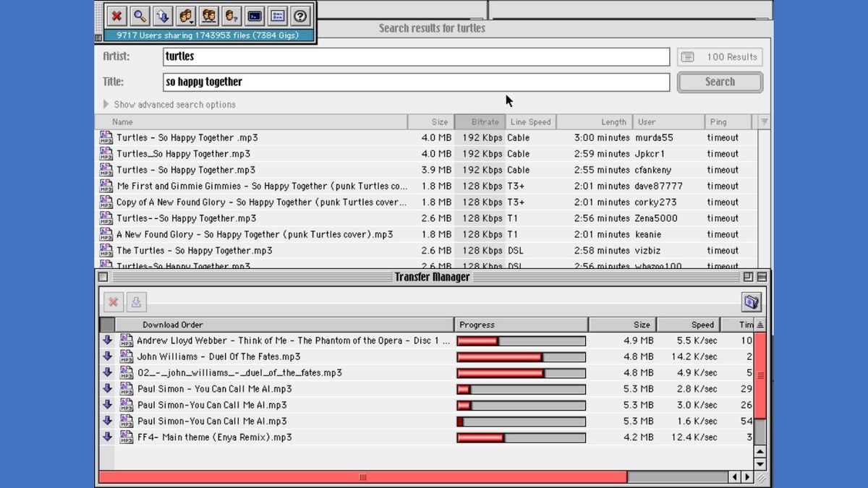868x488 pixels.
Task: Click the user-with-question-mark icon
Action: [x=231, y=16]
